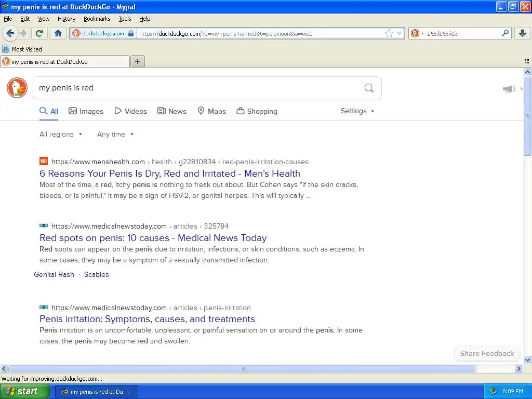Screen dimensions: 532x399
Task: Follow the Scabies sublink
Action: pyautogui.click(x=96, y=274)
